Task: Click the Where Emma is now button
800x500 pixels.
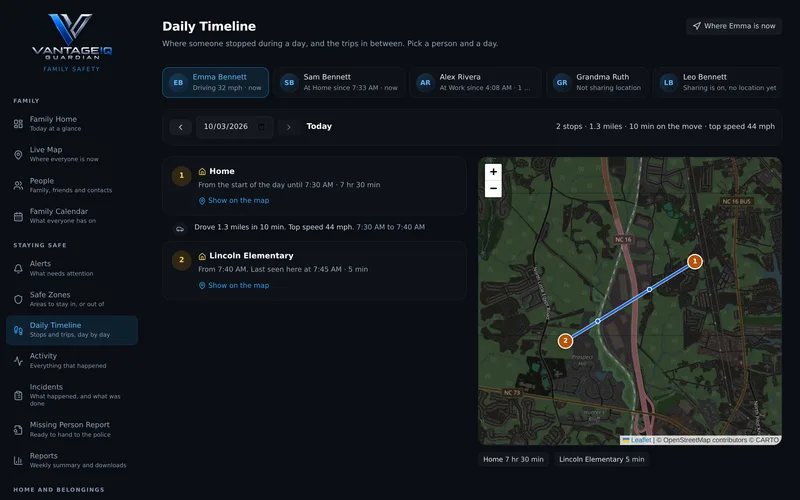Action: point(734,26)
